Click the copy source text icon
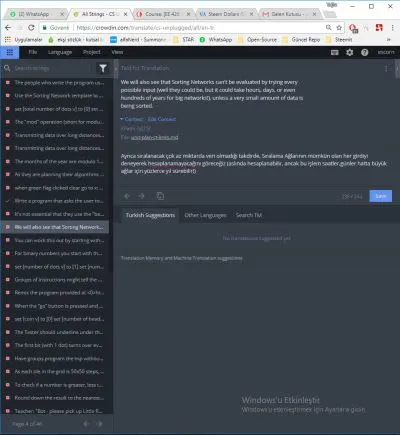Image resolution: width=400 pixels, height=435 pixels. click(160, 196)
